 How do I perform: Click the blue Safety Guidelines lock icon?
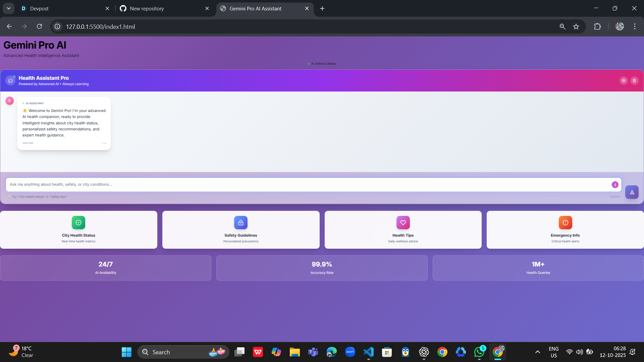tap(241, 223)
